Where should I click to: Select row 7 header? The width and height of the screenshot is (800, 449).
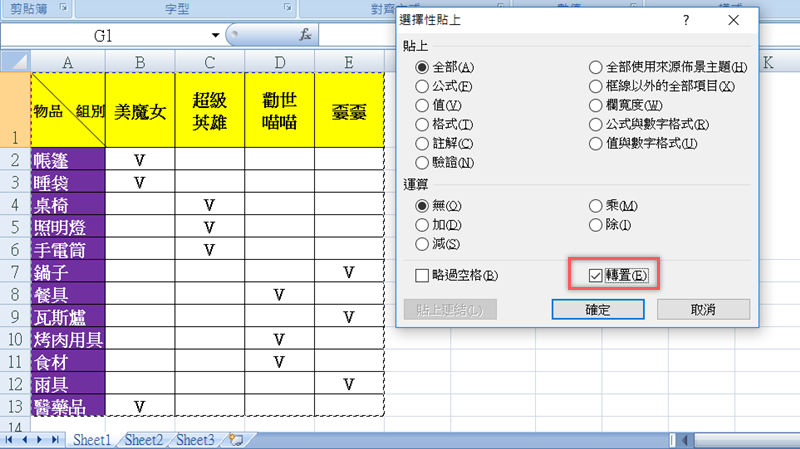[15, 271]
